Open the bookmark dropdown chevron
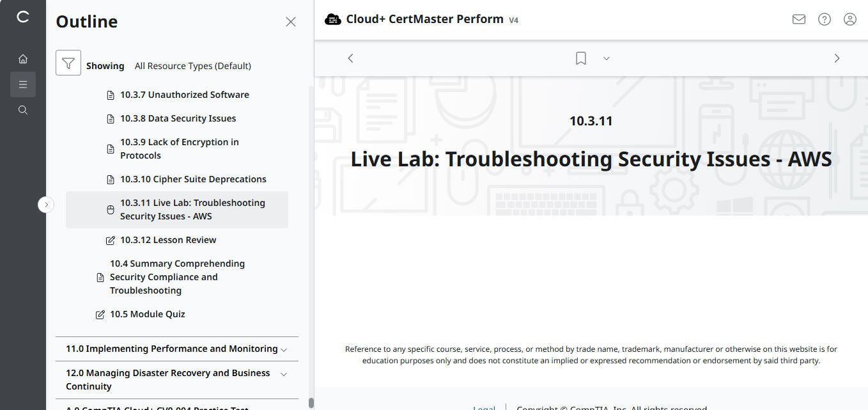The height and width of the screenshot is (410, 868). (x=606, y=58)
